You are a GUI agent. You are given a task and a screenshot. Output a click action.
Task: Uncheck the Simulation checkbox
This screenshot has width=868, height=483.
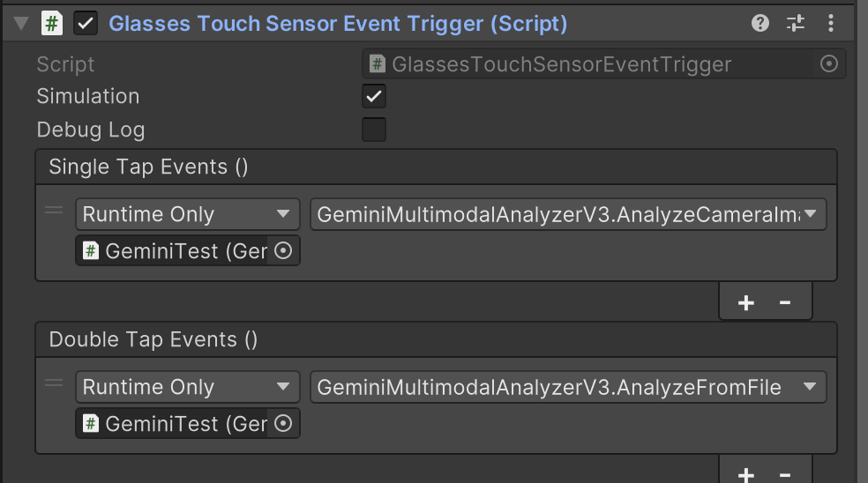click(374, 96)
